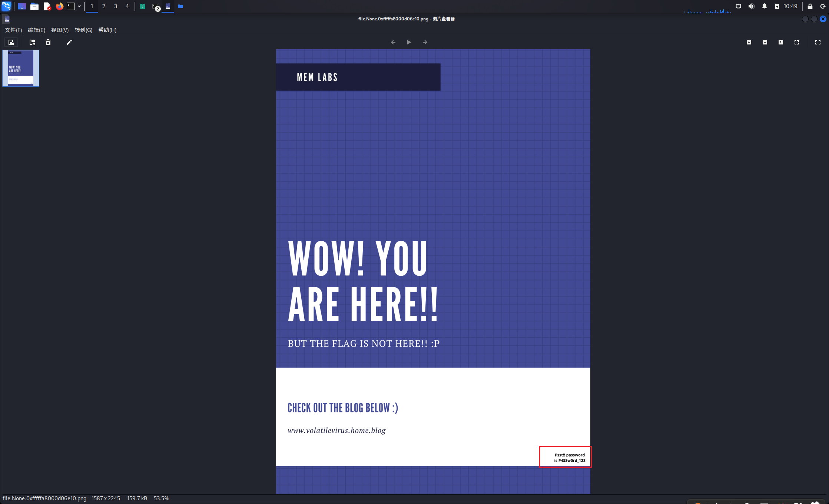829x504 pixels.
Task: Expand the terminal launcher dropdown arrow
Action: tap(79, 6)
